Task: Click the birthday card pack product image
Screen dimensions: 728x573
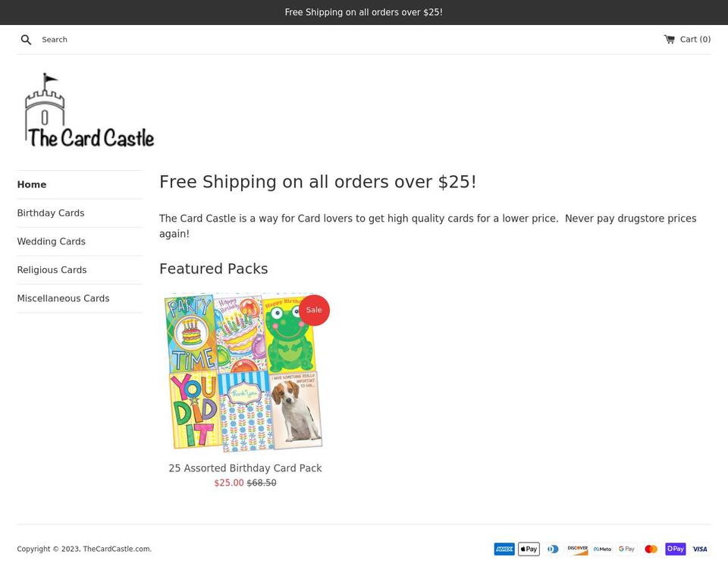Action: coord(245,371)
